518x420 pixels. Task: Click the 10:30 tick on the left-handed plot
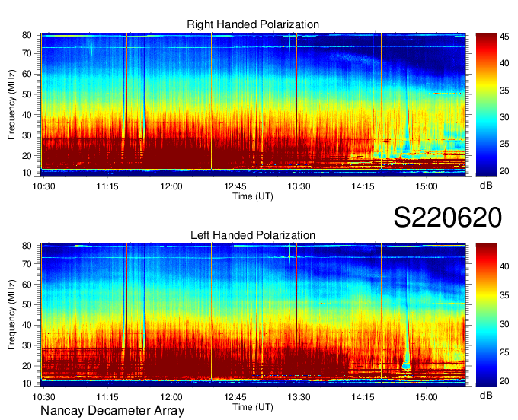(x=43, y=397)
